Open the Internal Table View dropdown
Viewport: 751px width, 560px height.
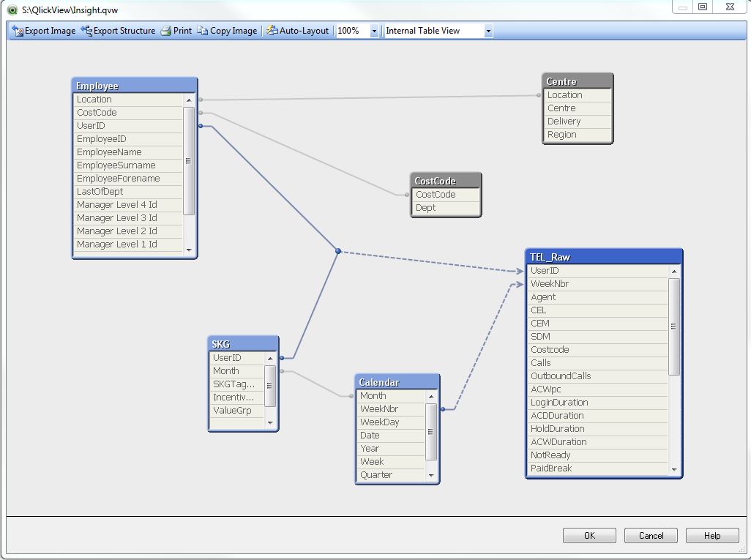(488, 31)
